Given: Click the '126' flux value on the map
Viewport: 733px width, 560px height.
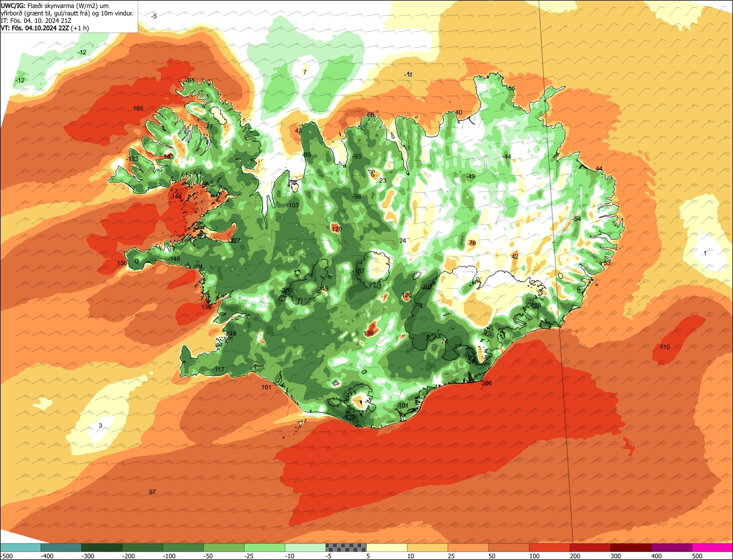Looking at the screenshot, I should 407,295.
